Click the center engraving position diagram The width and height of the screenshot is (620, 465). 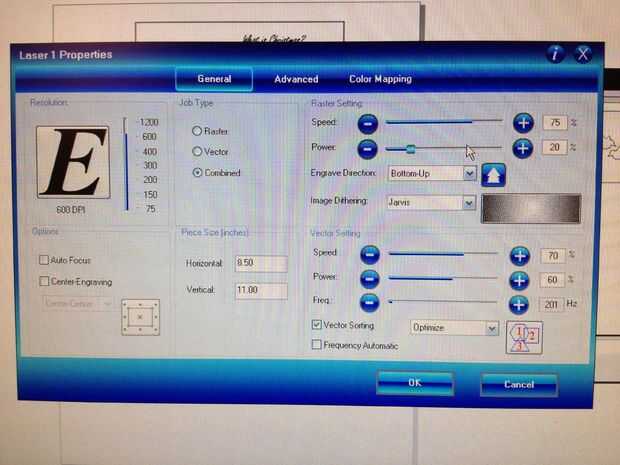tap(140, 317)
